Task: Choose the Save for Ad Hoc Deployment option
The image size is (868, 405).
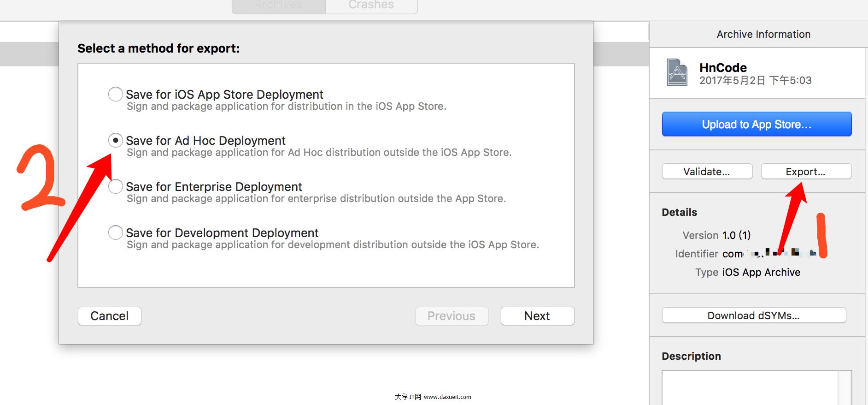Action: point(116,140)
